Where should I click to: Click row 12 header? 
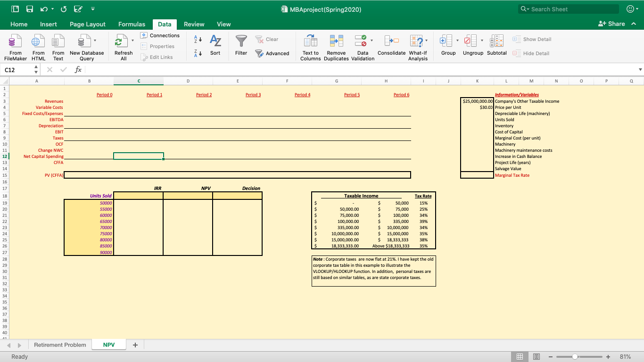(4, 156)
